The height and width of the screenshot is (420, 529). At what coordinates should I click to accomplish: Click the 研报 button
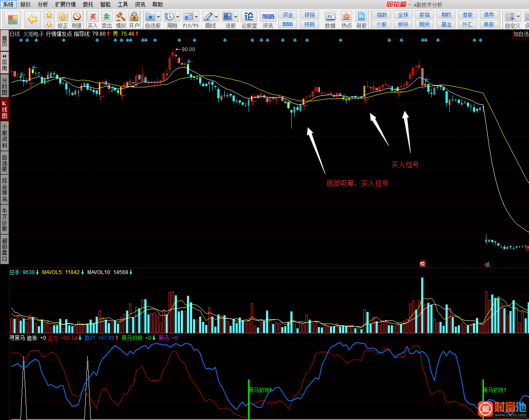(x=309, y=15)
